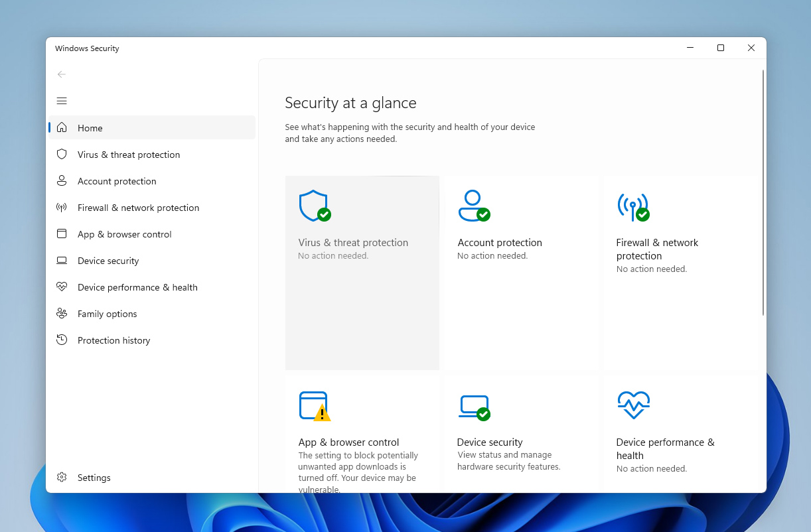Click the Firewall & network protection tile title
811x532 pixels.
click(x=657, y=249)
